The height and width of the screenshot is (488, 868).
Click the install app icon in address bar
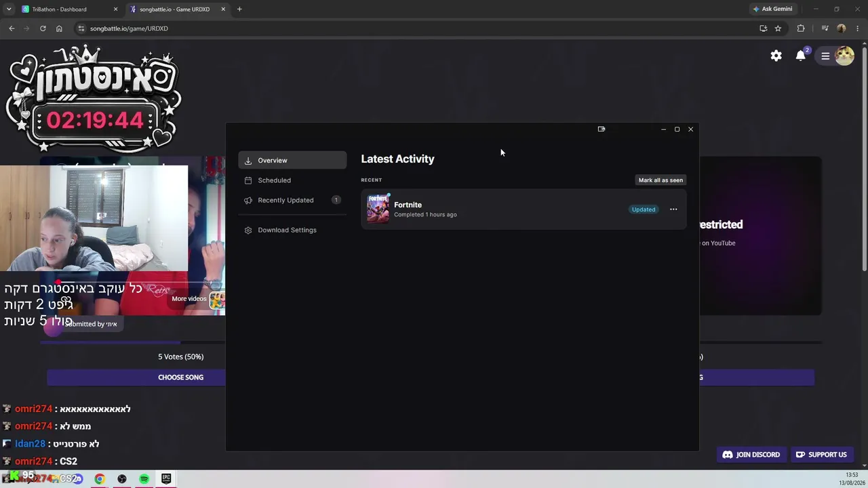[x=764, y=28]
